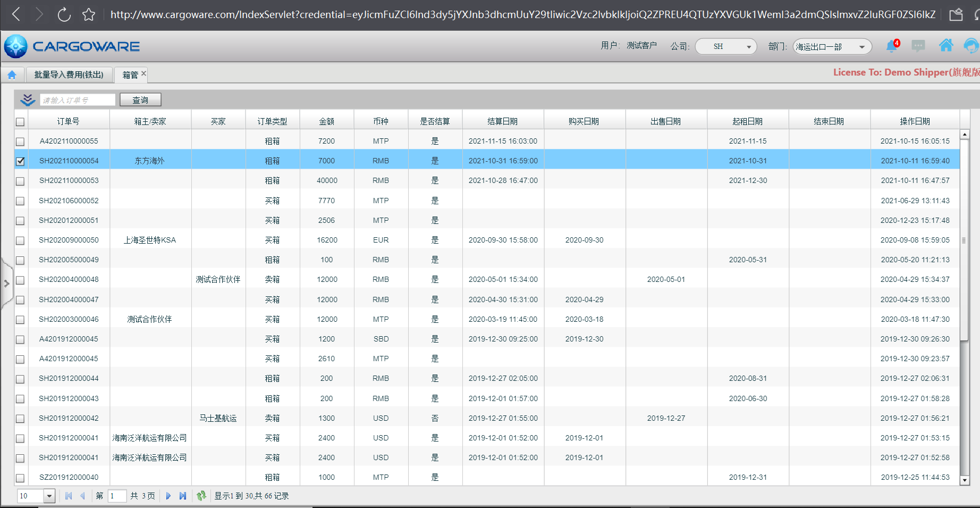Click the order number search input field
Screen dimensions: 980x508
pyautogui.click(x=78, y=100)
